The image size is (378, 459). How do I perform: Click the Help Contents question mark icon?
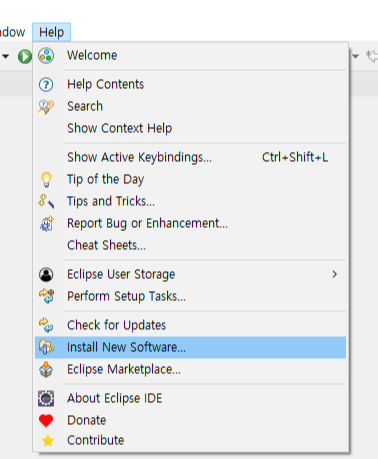click(46, 85)
